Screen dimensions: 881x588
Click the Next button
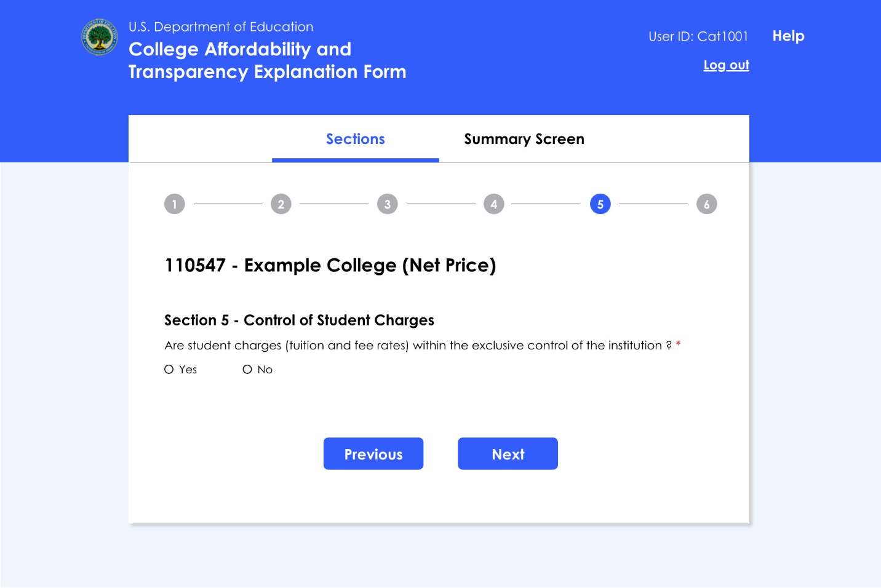pyautogui.click(x=508, y=454)
